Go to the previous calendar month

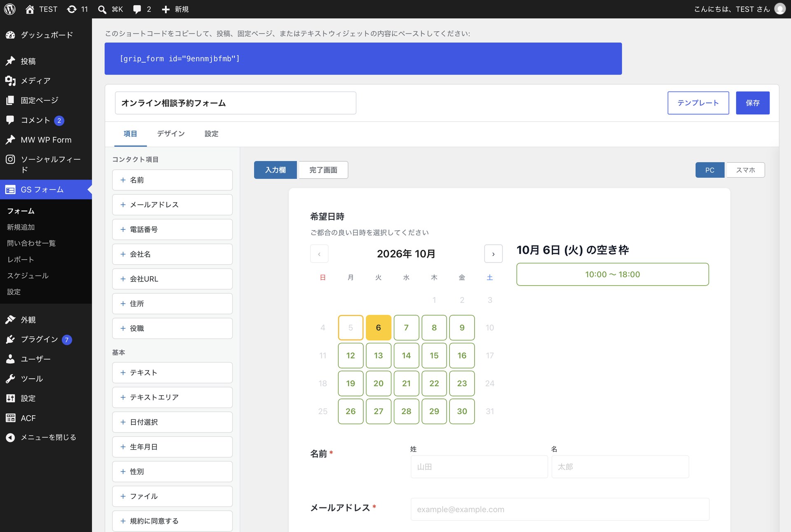(x=319, y=254)
